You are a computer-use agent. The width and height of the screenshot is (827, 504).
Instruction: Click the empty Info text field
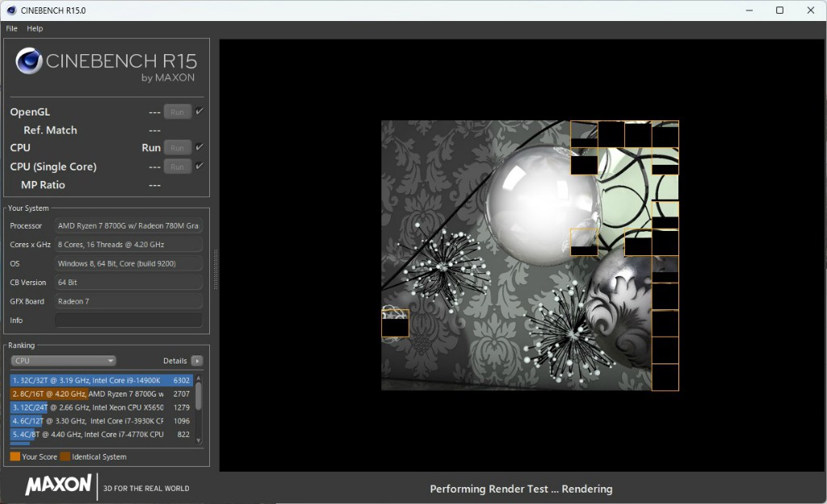tap(128, 321)
